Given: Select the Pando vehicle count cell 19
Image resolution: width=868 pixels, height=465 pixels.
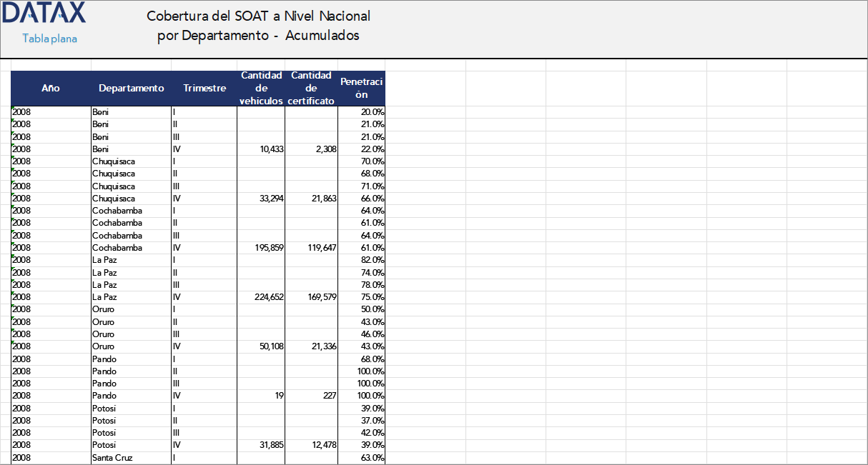Looking at the screenshot, I should click(x=261, y=396).
